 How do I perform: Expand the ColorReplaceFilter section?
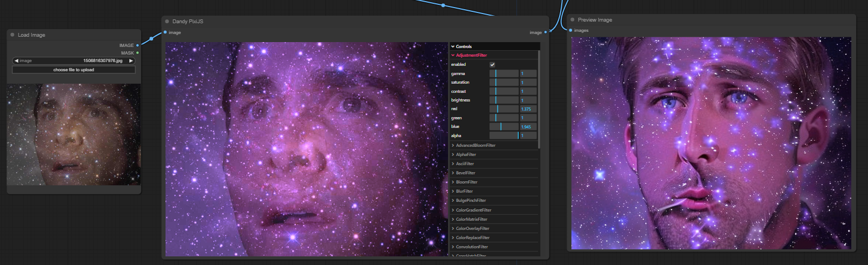click(x=494, y=237)
